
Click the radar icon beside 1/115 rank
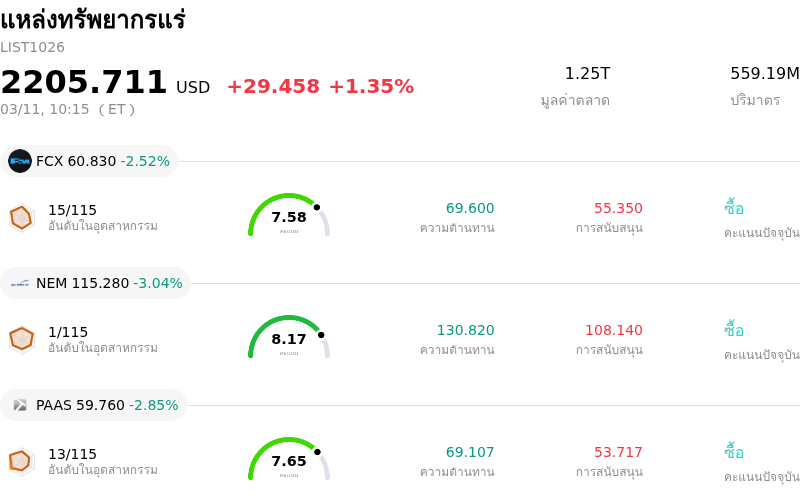click(x=21, y=339)
